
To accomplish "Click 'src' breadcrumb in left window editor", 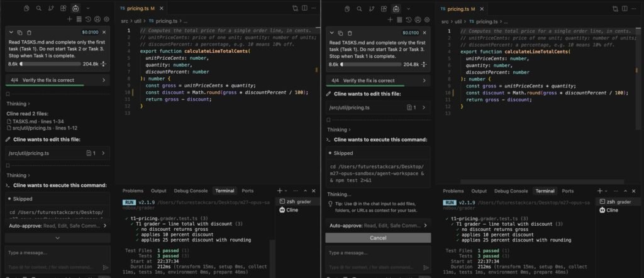I will [125, 21].
